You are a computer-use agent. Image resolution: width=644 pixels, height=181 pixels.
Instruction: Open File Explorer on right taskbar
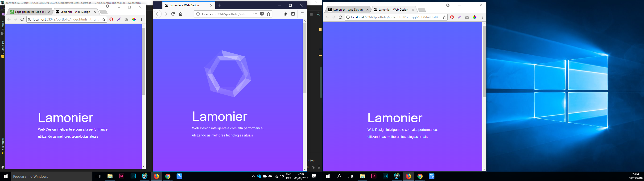362,177
